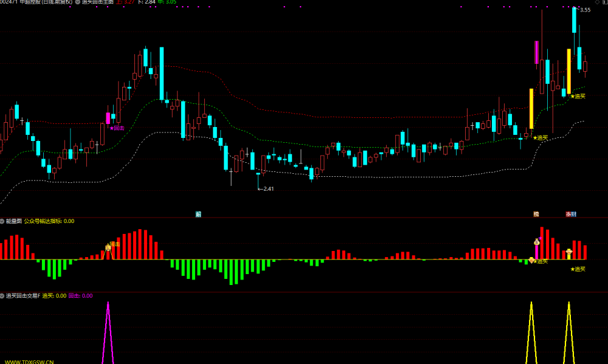Click the magenta 回击: 0.00 value label
Viewport: 608px width, 364px height.
click(x=81, y=296)
